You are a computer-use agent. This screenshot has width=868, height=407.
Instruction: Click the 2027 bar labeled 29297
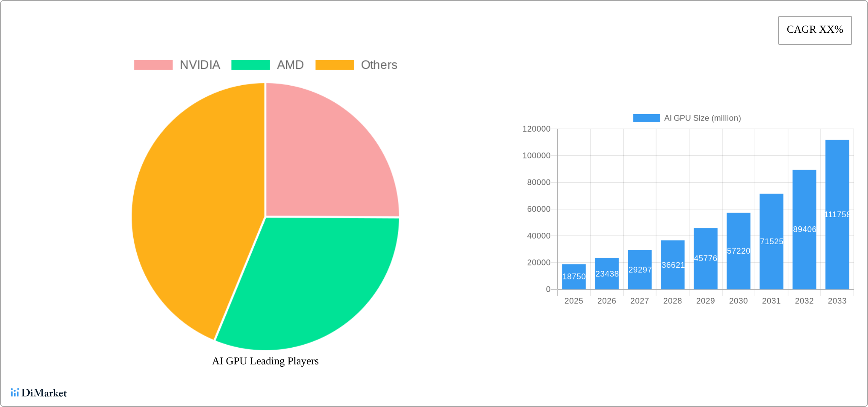[x=640, y=270]
